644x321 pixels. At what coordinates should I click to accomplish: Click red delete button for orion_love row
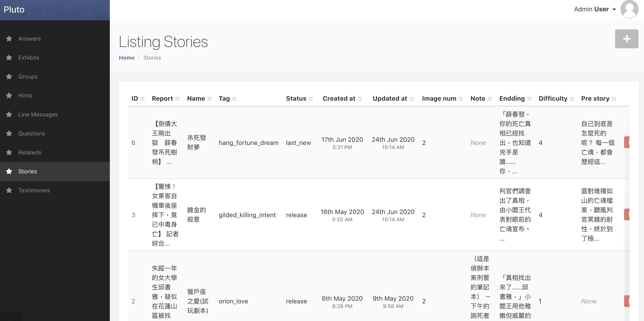coord(627,301)
